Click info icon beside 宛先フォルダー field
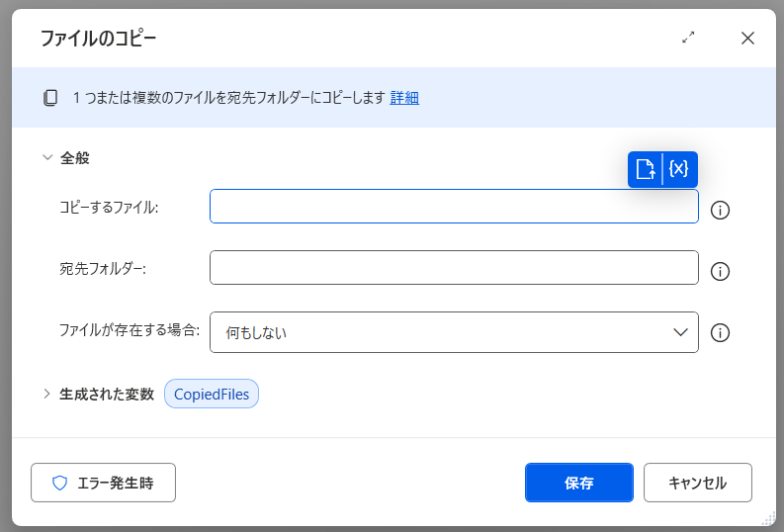Screen dimensions: 784x532 (721, 271)
